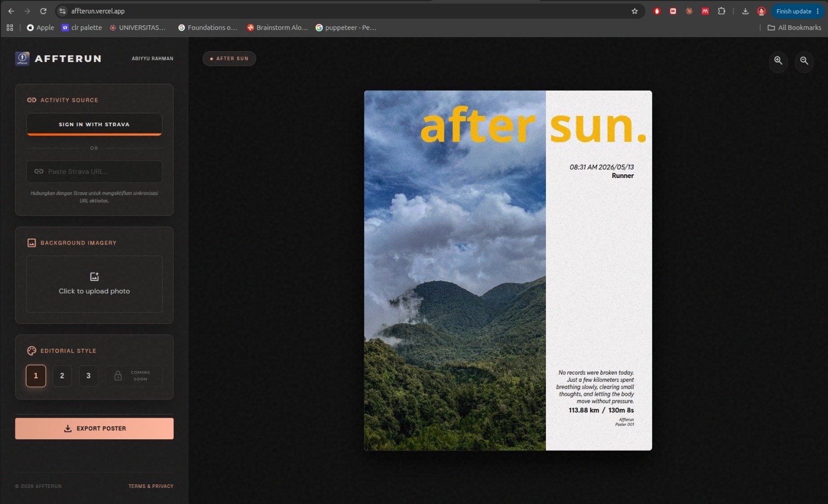Open the UNIVERSITAS bookmark

[x=138, y=27]
